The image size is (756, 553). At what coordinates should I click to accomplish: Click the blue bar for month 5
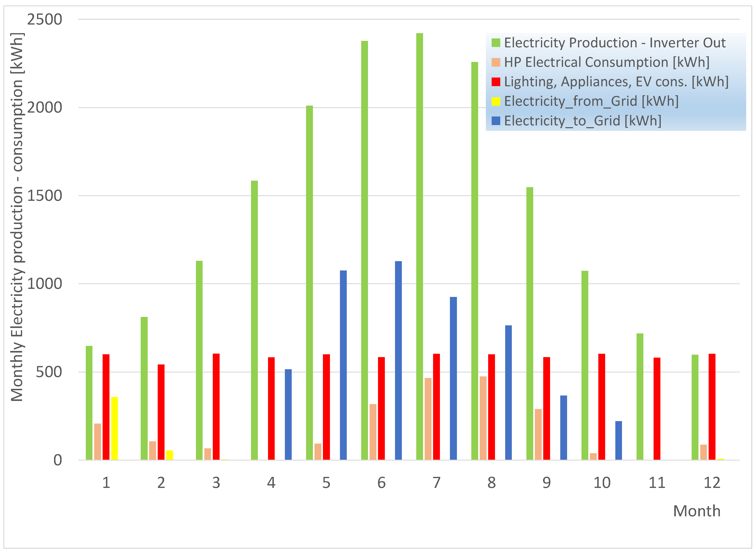(x=343, y=365)
